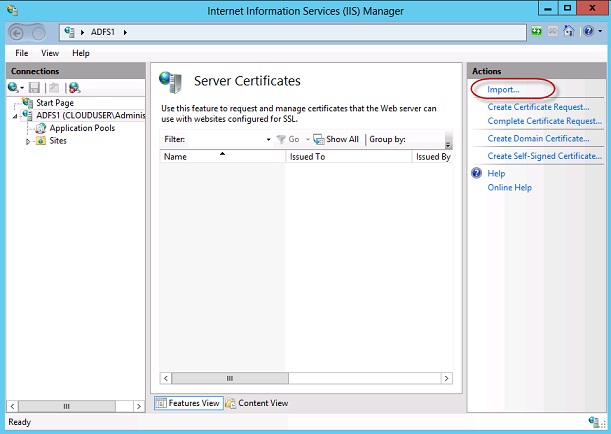Select the ADFS1 server node
Image resolution: width=611 pixels, height=434 pixels.
pyautogui.click(x=90, y=115)
